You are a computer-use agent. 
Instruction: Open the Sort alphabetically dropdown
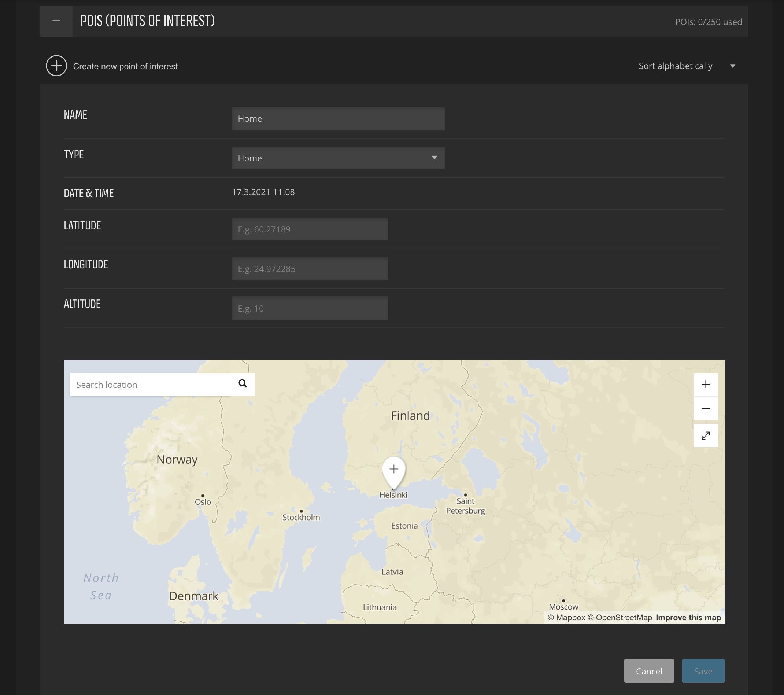point(687,66)
